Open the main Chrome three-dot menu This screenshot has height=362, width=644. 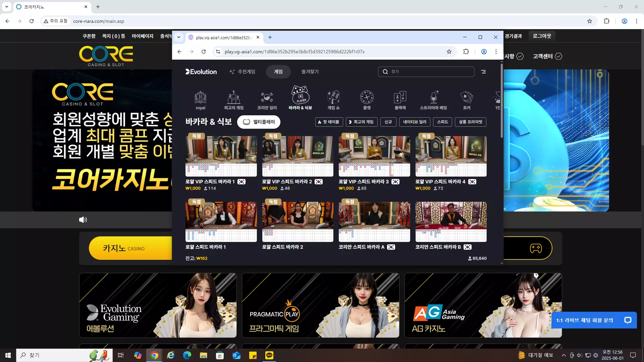coord(637,21)
